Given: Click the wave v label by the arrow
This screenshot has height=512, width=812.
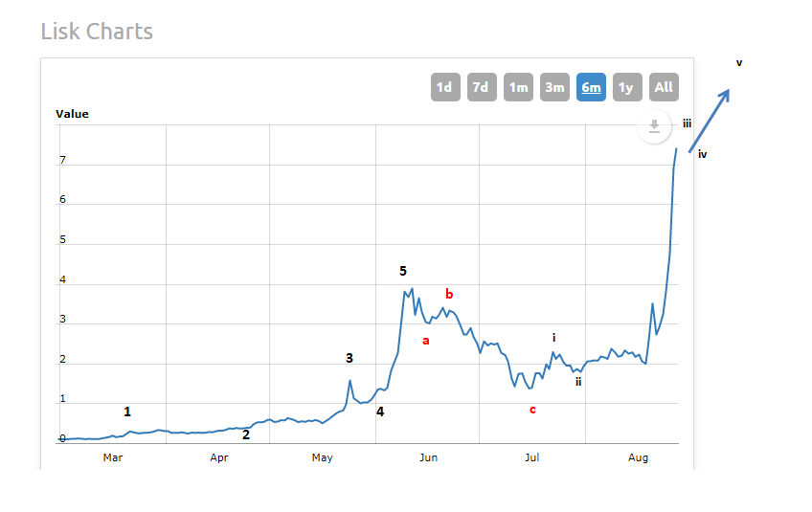Looking at the screenshot, I should [x=739, y=63].
